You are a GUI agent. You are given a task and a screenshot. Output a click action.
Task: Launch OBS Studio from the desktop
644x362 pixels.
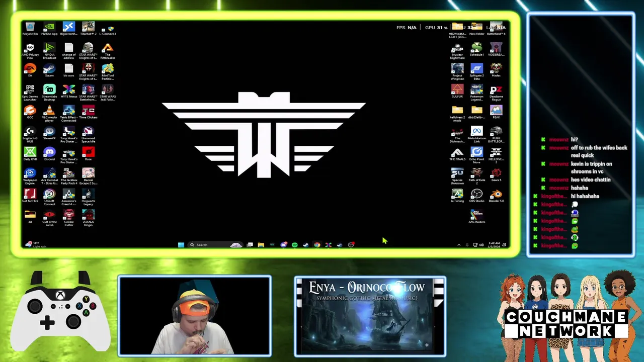tap(476, 196)
